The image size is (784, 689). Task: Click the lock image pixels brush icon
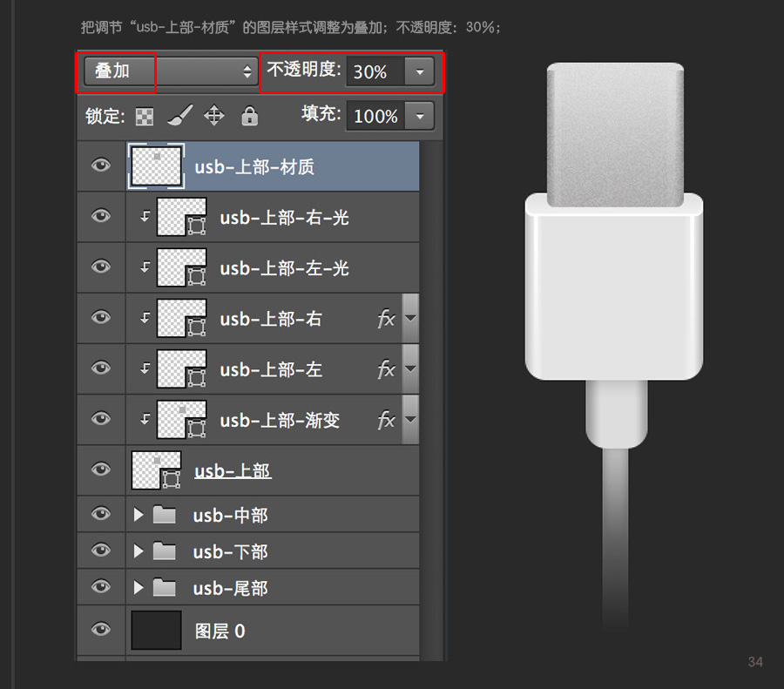(180, 115)
